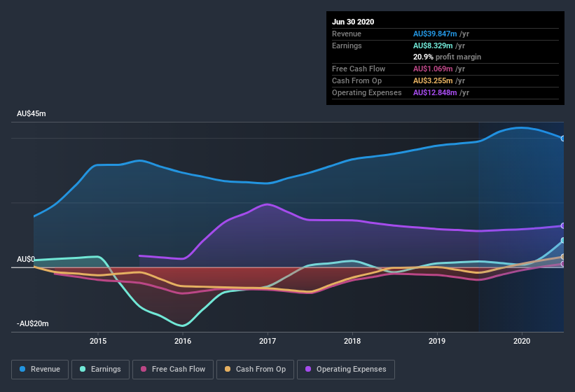Toggle the Cash From Op legend button
The image size is (575, 392).
point(255,370)
